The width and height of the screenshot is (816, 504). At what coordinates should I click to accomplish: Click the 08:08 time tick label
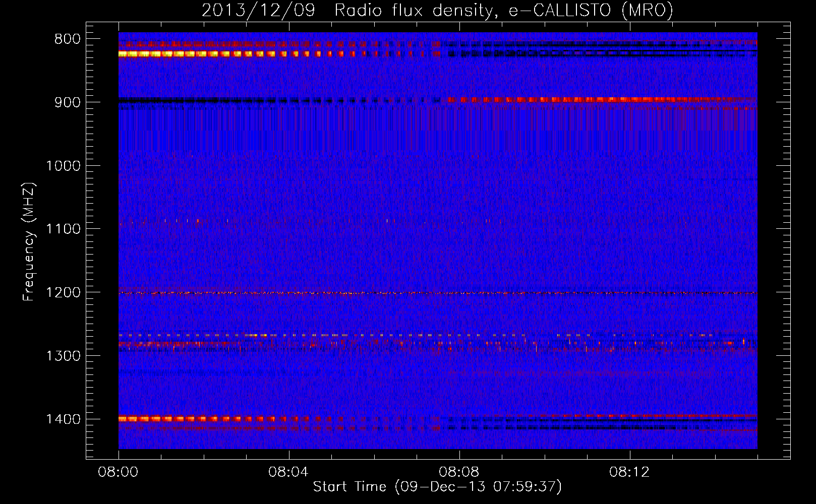[459, 472]
